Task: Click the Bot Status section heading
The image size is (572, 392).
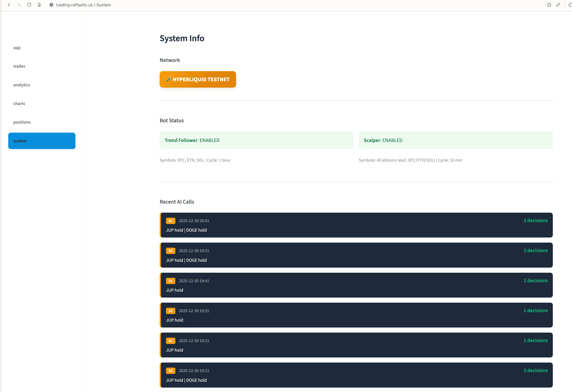Action: (172, 121)
